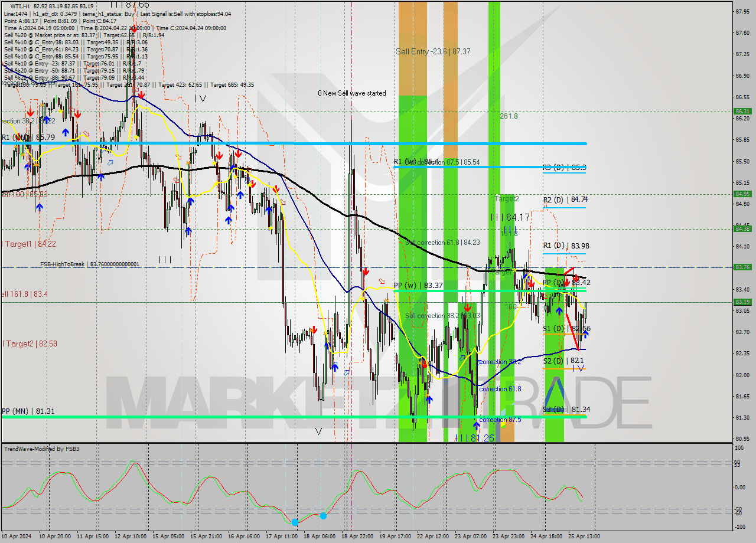Click the 87.95 price scale value
The width and height of the screenshot is (756, 543).
742,11
